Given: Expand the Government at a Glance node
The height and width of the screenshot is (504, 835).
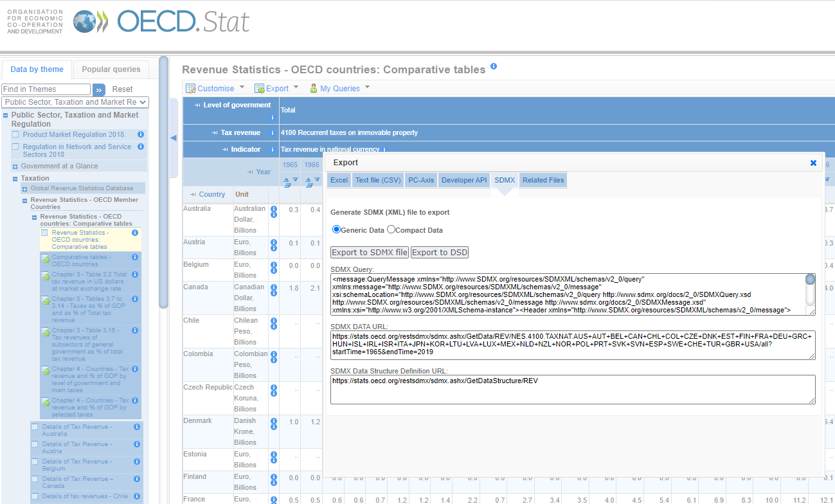Looking at the screenshot, I should point(15,166).
